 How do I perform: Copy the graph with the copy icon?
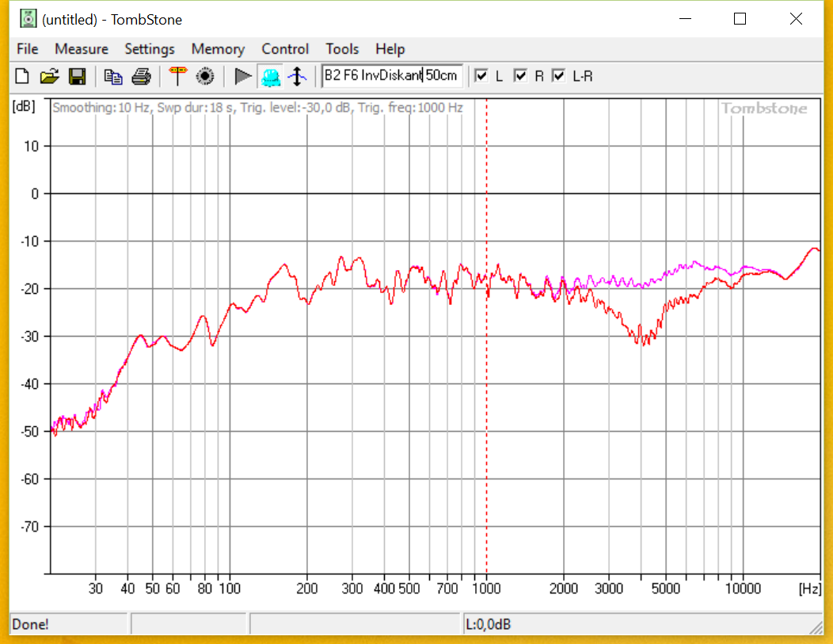(x=112, y=77)
